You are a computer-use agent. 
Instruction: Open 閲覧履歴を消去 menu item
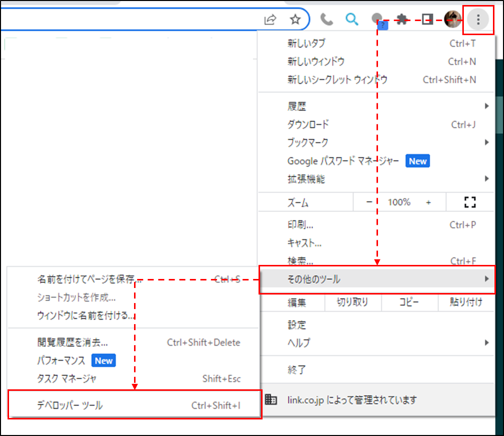click(x=73, y=343)
